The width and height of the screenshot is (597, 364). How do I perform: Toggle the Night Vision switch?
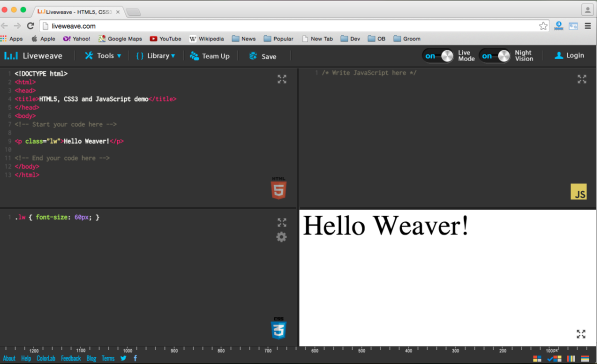pyautogui.click(x=495, y=56)
